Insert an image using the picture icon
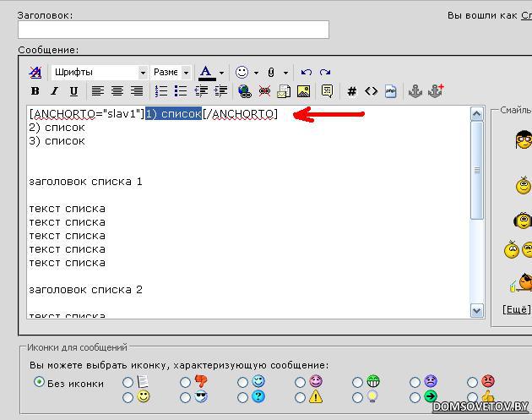The width and height of the screenshot is (532, 420). tap(303, 91)
